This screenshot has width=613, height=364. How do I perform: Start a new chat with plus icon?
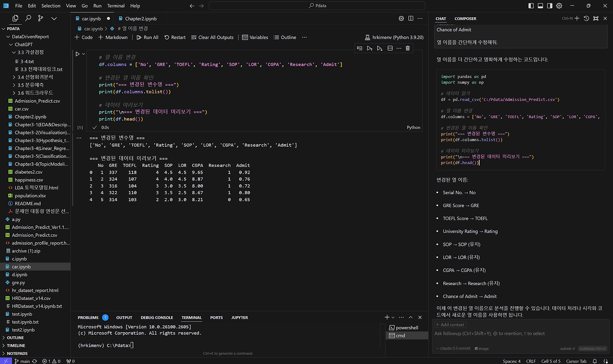[577, 18]
